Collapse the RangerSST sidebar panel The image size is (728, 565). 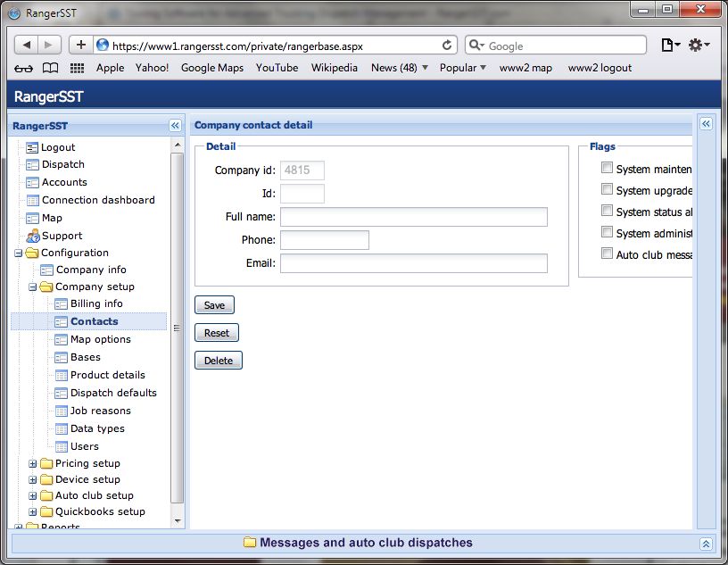pos(175,126)
